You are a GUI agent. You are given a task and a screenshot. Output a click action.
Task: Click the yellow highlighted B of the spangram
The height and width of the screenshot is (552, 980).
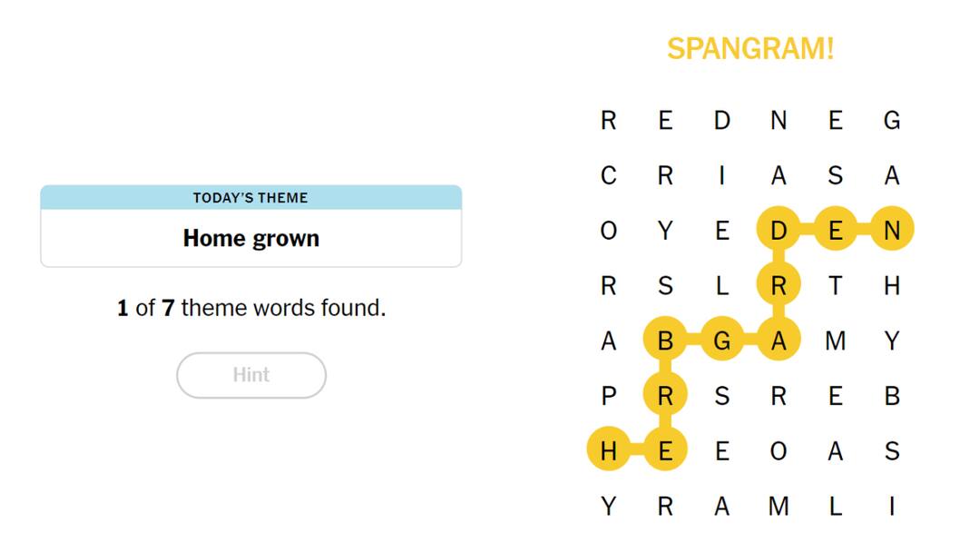pyautogui.click(x=665, y=341)
